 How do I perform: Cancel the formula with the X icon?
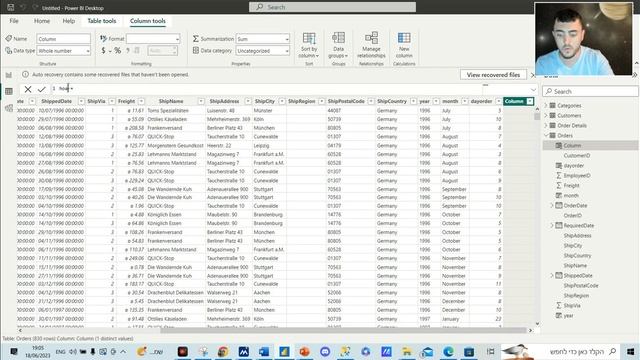tap(28, 89)
